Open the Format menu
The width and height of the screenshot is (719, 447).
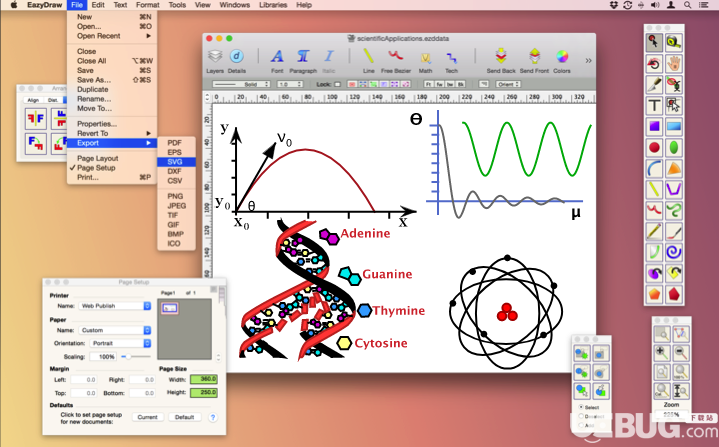[x=147, y=5]
